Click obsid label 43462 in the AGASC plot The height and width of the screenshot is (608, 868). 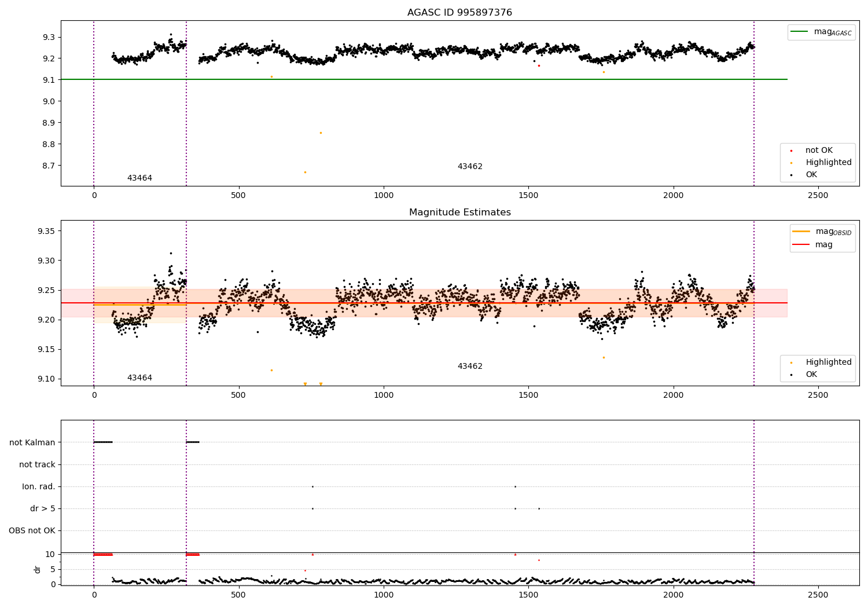(470, 167)
